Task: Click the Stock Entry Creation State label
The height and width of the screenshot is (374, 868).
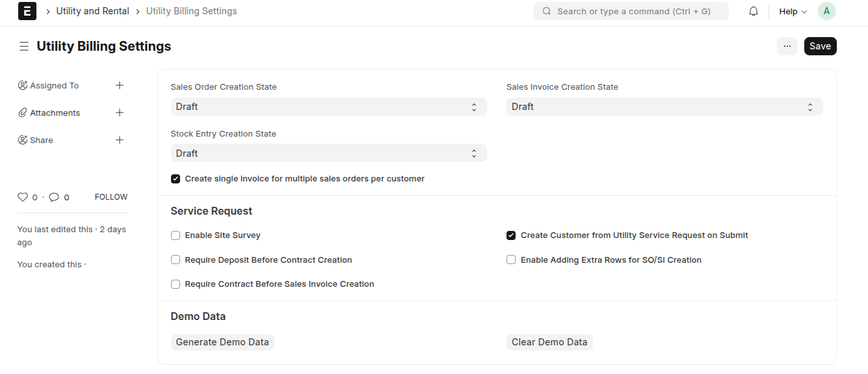Action: pyautogui.click(x=224, y=134)
